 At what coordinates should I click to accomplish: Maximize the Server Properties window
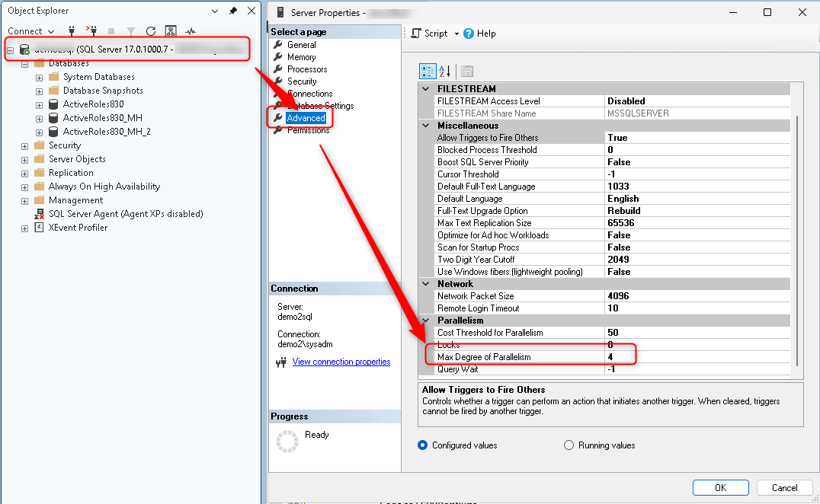[x=767, y=12]
